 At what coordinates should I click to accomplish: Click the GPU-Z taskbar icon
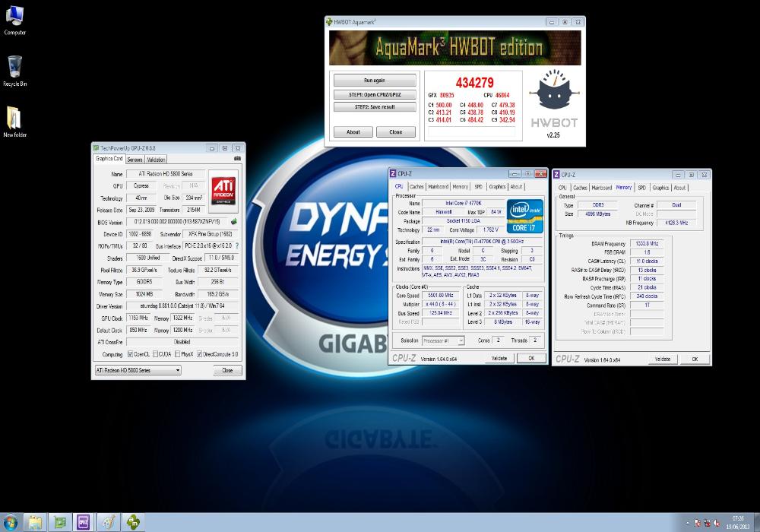[59, 522]
